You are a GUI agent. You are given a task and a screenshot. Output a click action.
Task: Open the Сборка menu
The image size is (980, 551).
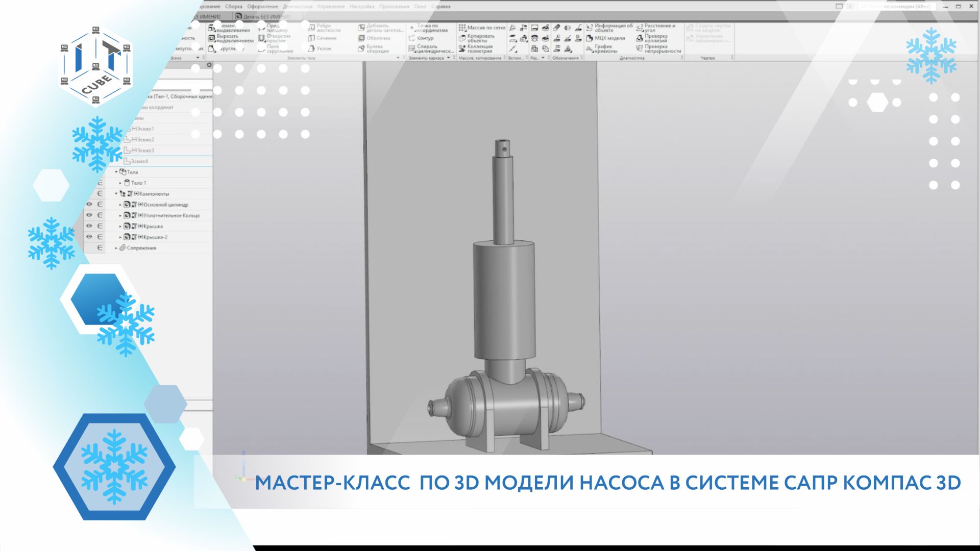click(234, 7)
